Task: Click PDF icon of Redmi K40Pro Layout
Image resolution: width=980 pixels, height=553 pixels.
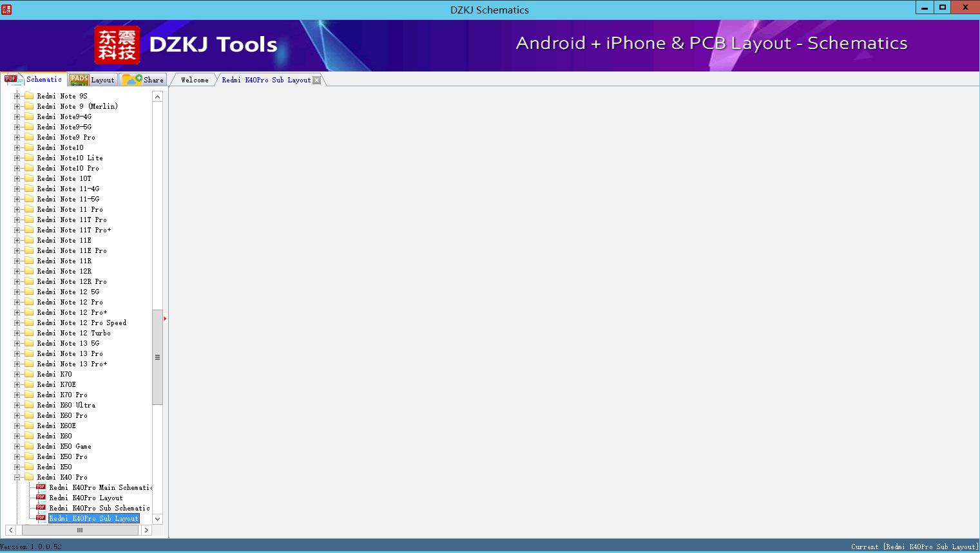Action: pos(41,498)
